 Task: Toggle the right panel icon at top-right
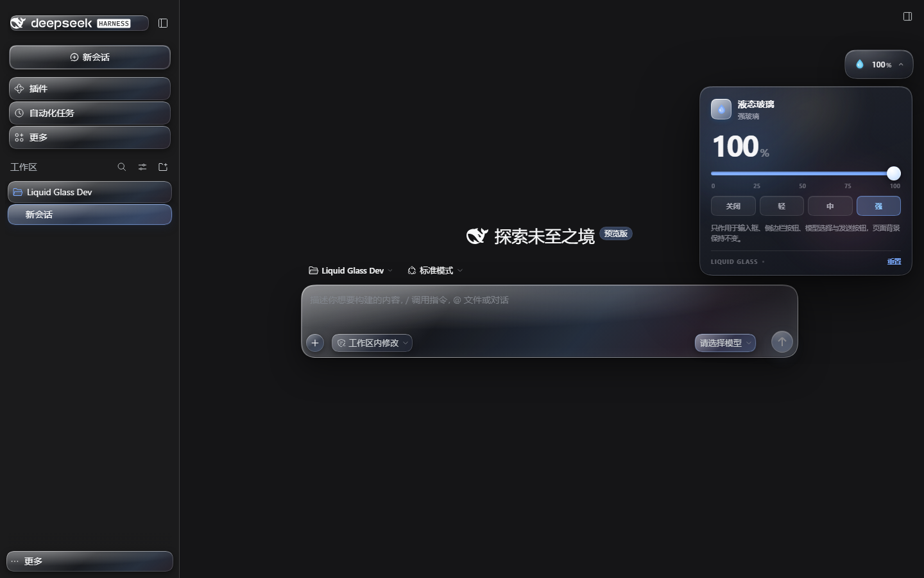907,16
